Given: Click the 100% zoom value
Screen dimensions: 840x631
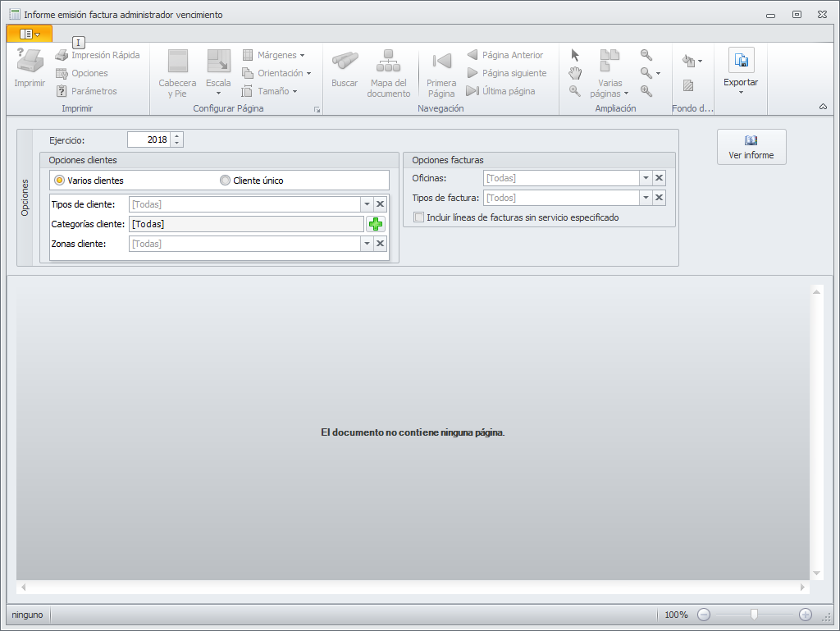Looking at the screenshot, I should (x=676, y=615).
